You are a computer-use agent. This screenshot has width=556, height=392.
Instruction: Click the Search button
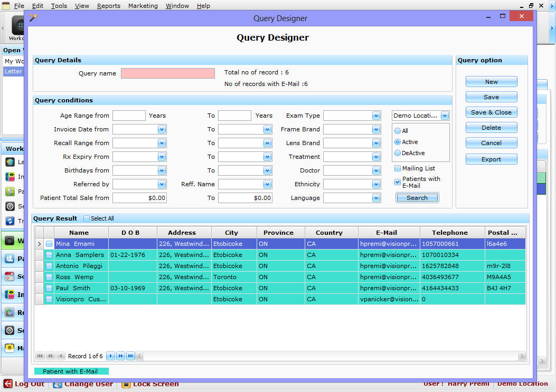[417, 198]
